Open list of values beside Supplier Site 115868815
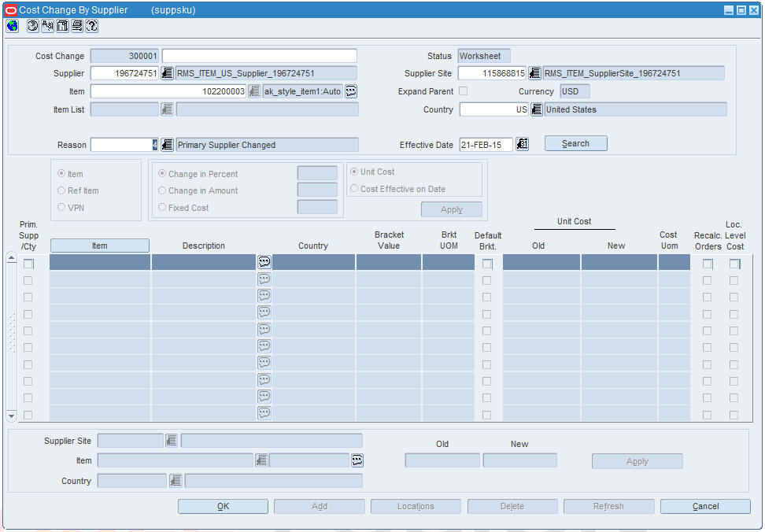This screenshot has width=765, height=532. tap(534, 73)
